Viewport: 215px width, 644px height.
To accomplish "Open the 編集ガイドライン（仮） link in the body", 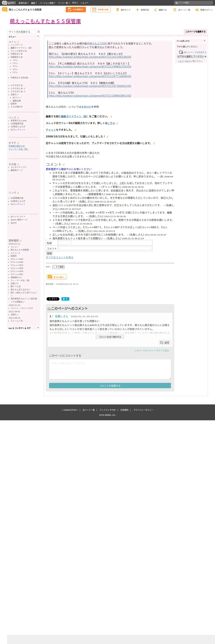I will pyautogui.click(x=75, y=117).
